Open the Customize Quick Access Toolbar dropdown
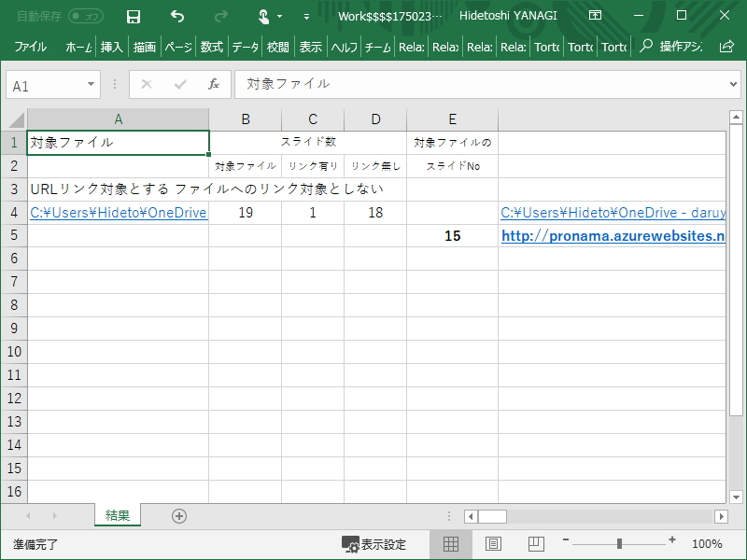Viewport: 747px width, 560px height. (x=305, y=16)
